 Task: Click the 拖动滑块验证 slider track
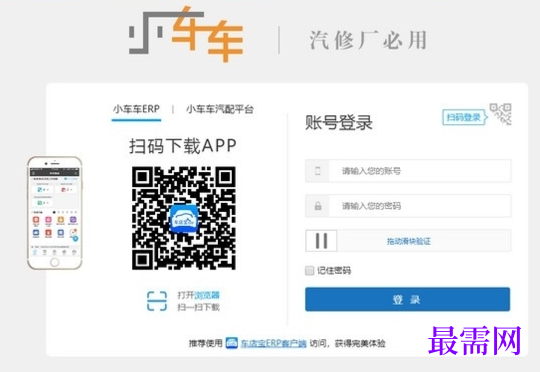point(408,241)
